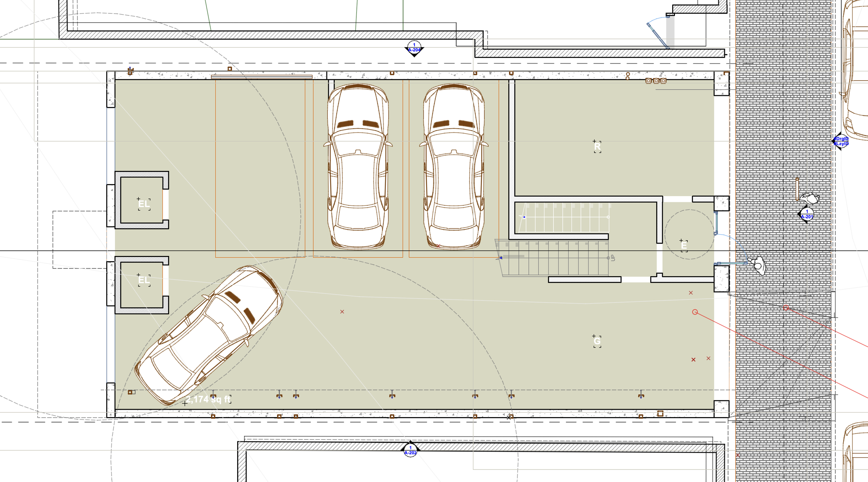Select the blue entrance door swing
This screenshot has height=482, width=868.
(731, 248)
